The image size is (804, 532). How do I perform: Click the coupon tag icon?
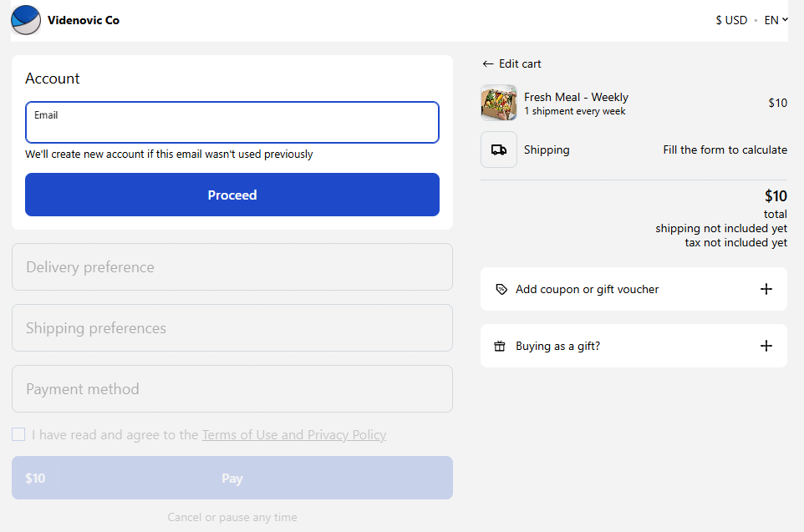pos(501,289)
